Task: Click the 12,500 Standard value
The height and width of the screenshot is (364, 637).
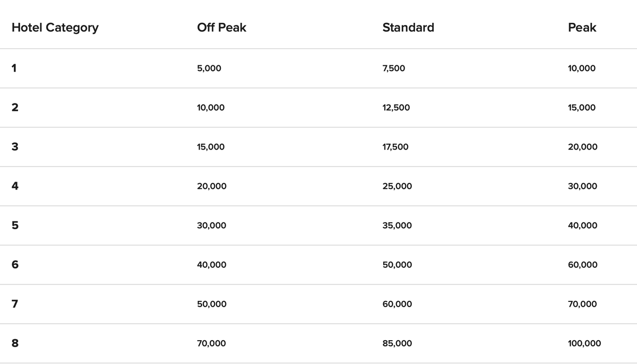Action: 396,108
